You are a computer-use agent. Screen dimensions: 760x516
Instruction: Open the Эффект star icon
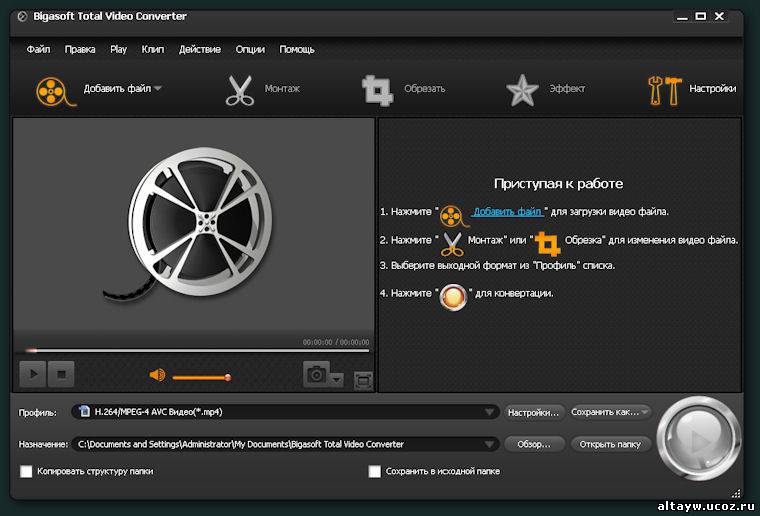pyautogui.click(x=522, y=91)
